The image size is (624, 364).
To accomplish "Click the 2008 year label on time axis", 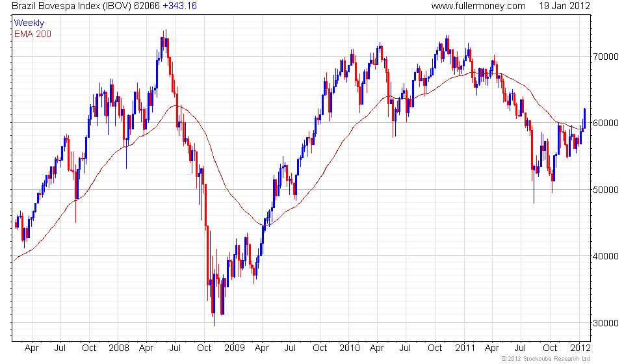I will pyautogui.click(x=119, y=348).
